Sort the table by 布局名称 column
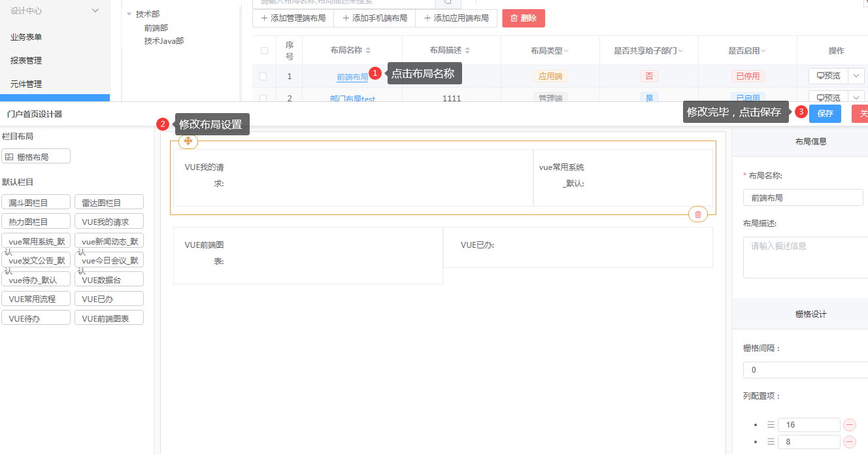868x472 pixels. (368, 51)
